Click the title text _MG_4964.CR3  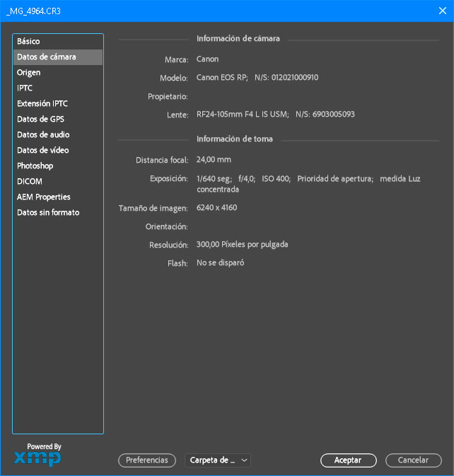pos(33,11)
